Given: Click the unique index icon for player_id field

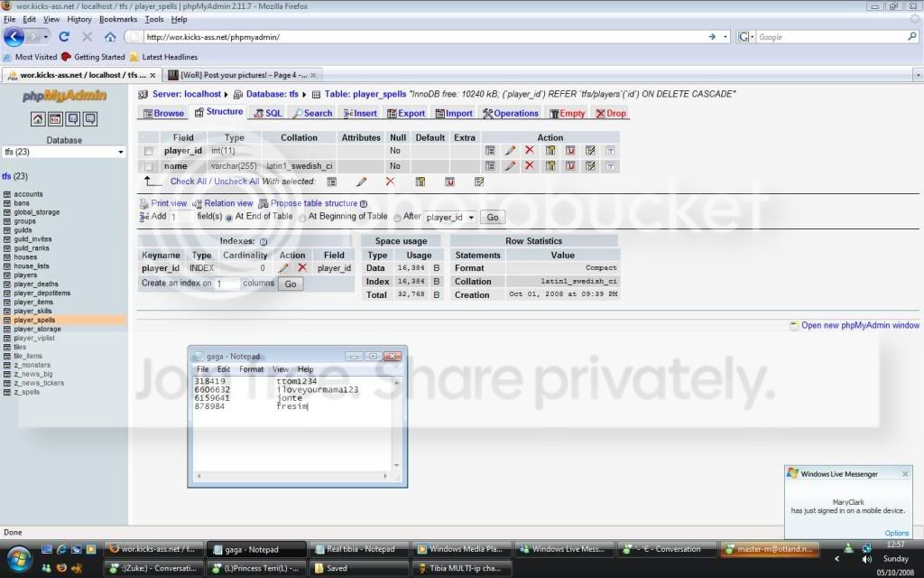Looking at the screenshot, I should [570, 151].
